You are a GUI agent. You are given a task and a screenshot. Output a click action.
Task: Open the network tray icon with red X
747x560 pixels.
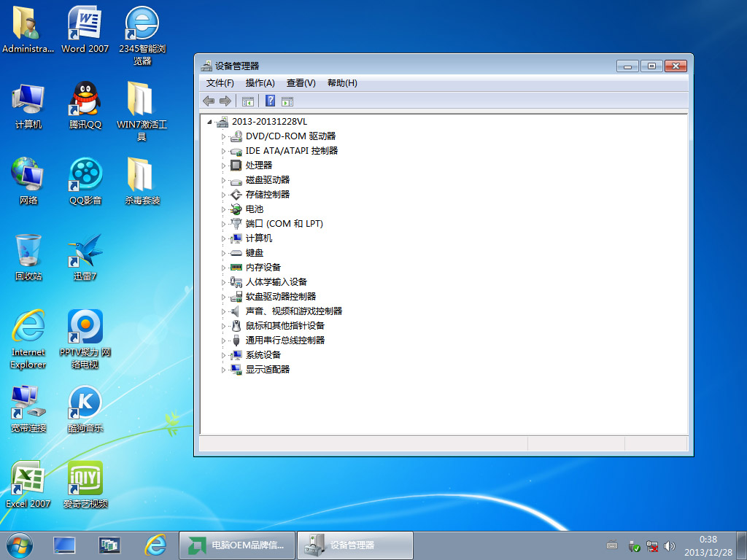pyautogui.click(x=651, y=545)
